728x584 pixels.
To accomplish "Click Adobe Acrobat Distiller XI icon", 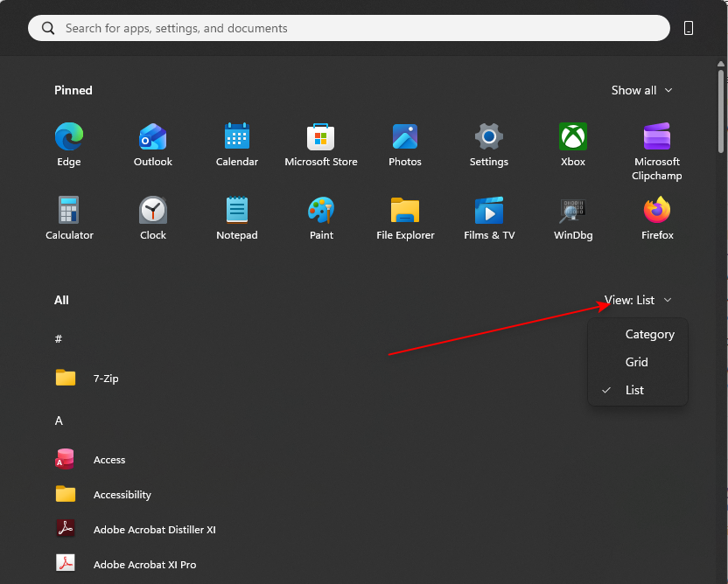I will pyautogui.click(x=66, y=529).
